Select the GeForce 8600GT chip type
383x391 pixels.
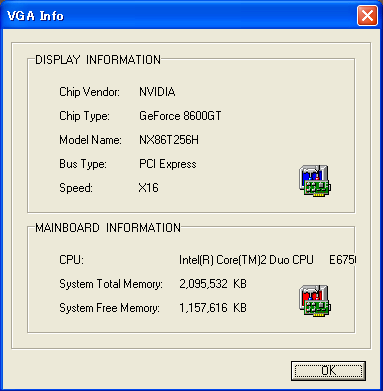tap(180, 116)
